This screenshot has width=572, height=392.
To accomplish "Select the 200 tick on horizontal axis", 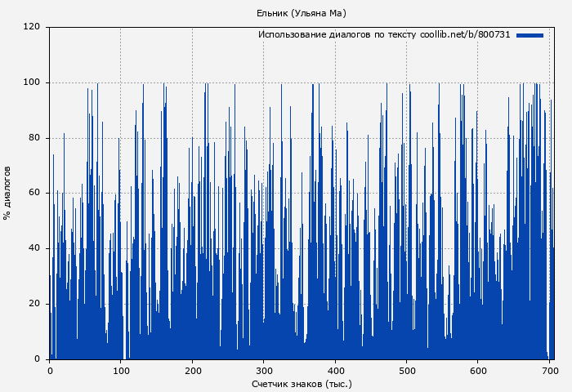I will [x=192, y=370].
